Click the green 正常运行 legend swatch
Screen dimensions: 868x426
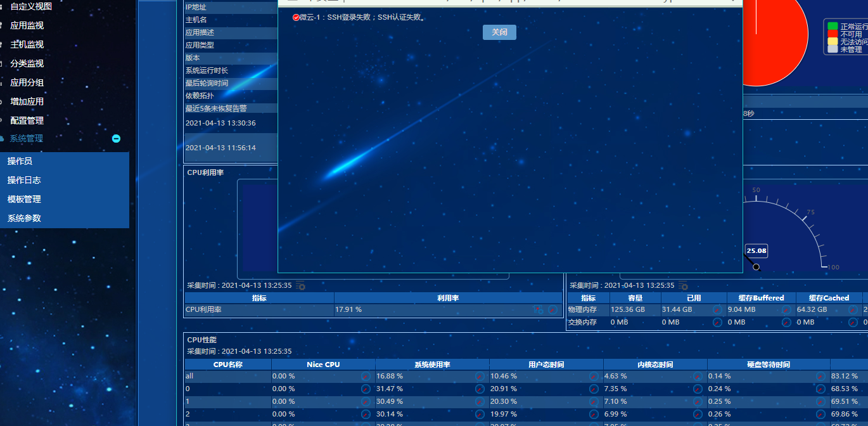pos(833,27)
